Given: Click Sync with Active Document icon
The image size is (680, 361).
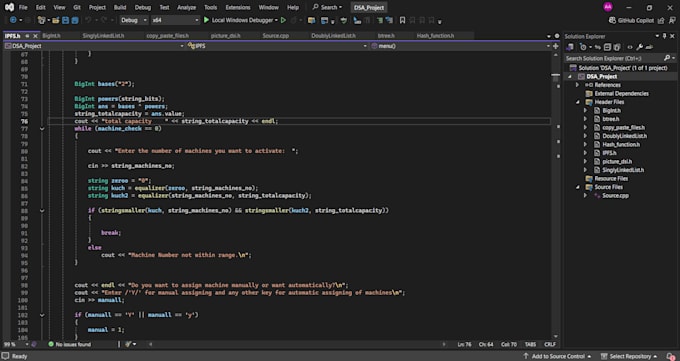Looking at the screenshot, I should (x=598, y=47).
